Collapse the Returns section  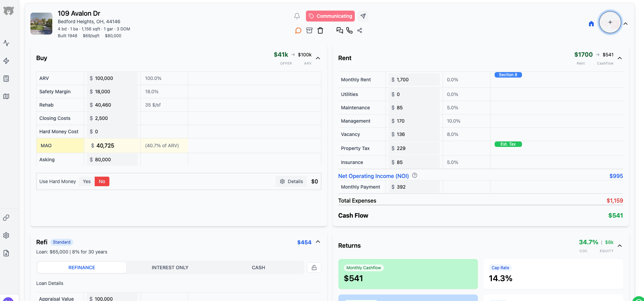pyautogui.click(x=620, y=246)
